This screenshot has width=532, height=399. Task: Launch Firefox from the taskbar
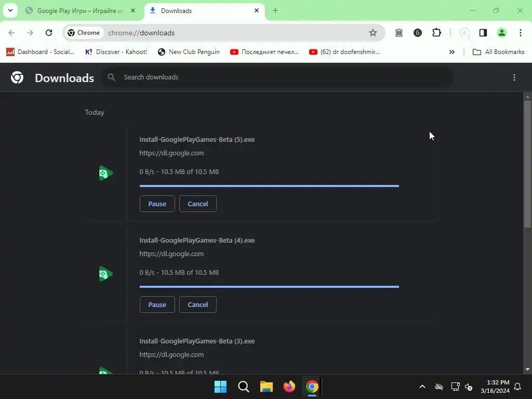[289, 387]
